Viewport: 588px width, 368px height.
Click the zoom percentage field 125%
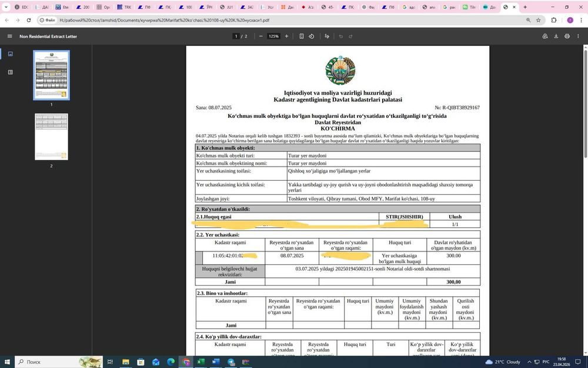(x=273, y=37)
